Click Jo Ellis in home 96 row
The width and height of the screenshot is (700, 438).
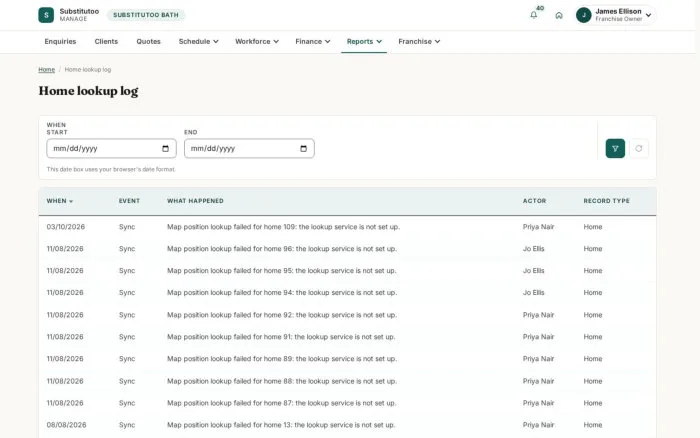(533, 249)
